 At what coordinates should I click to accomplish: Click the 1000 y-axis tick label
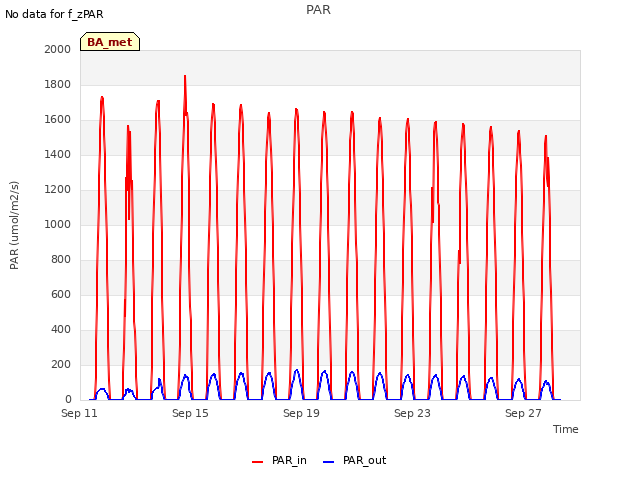pyautogui.click(x=58, y=224)
